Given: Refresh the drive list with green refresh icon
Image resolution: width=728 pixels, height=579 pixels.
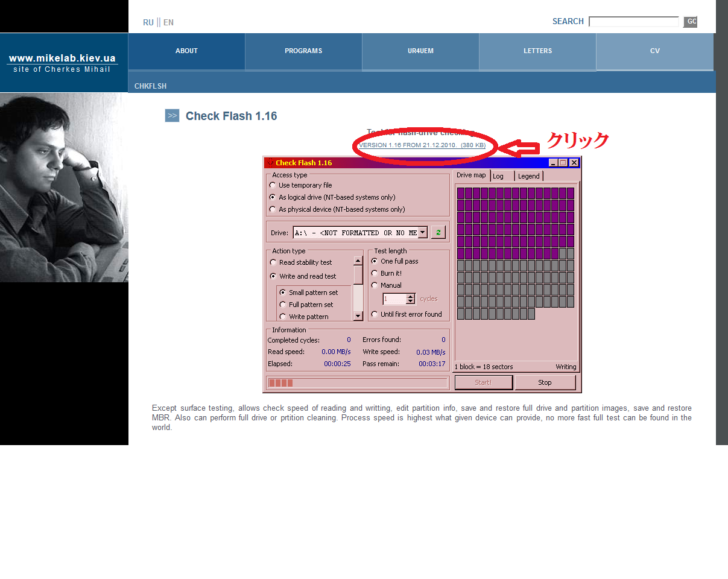Looking at the screenshot, I should [438, 232].
